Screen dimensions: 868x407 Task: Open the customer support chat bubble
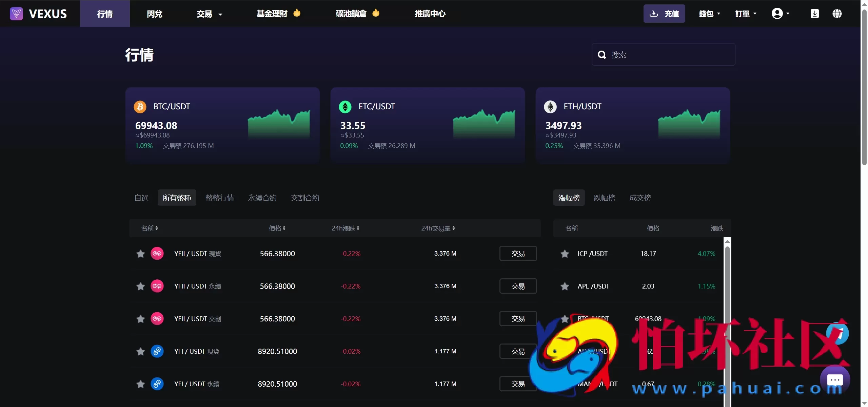click(x=835, y=380)
